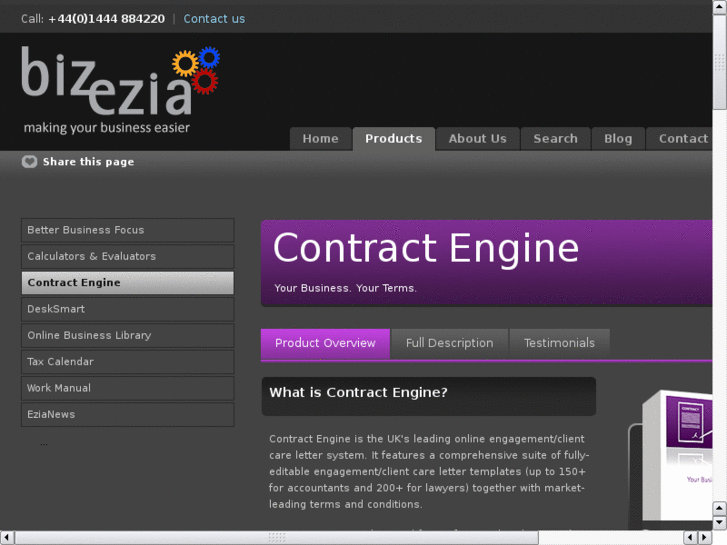The width and height of the screenshot is (727, 545).
Task: Switch to the Full Description tab
Action: pos(449,343)
